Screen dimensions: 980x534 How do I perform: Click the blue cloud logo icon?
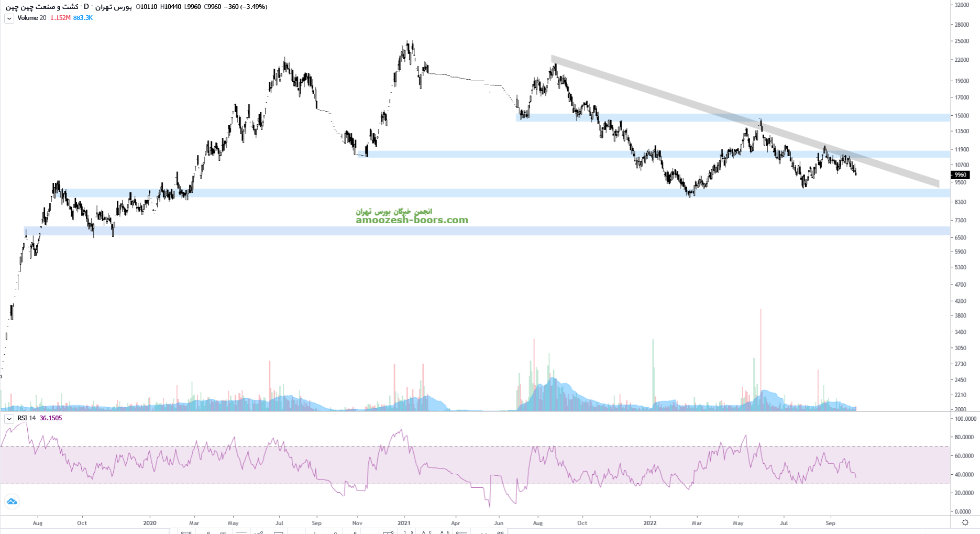tap(12, 502)
